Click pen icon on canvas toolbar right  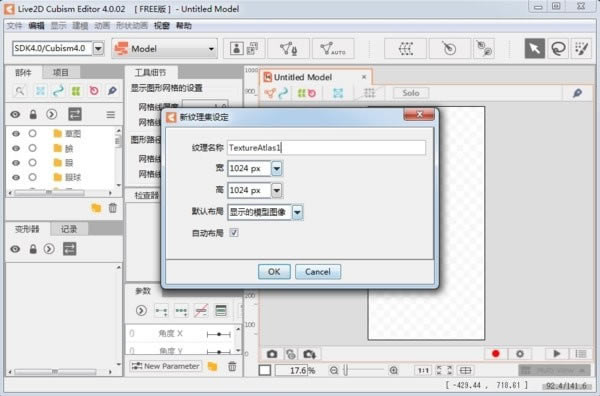click(x=577, y=93)
